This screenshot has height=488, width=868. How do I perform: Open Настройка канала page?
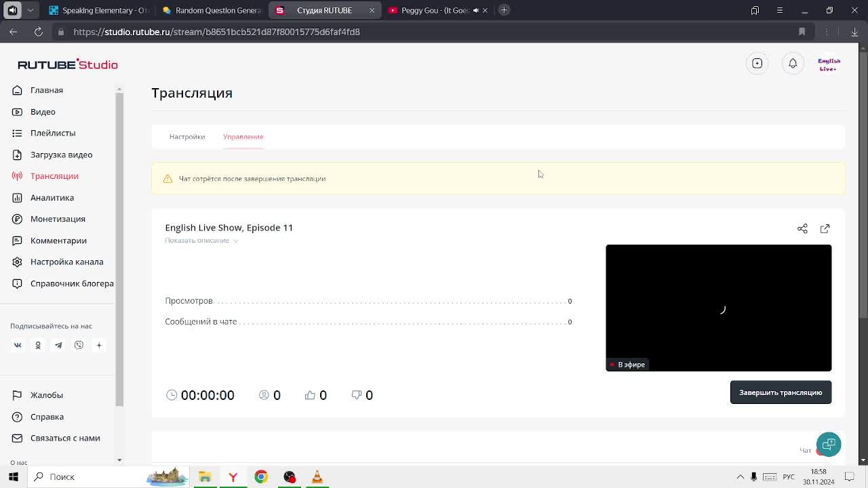click(x=66, y=262)
